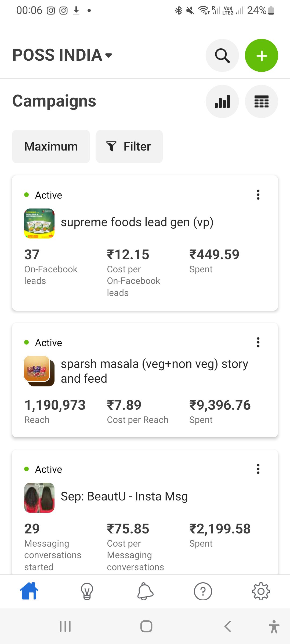
Task: Open the Maximum date range selector
Action: tap(51, 147)
